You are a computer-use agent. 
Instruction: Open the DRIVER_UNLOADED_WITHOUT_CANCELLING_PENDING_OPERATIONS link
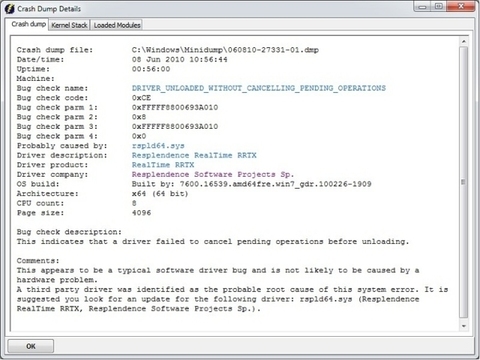click(259, 88)
